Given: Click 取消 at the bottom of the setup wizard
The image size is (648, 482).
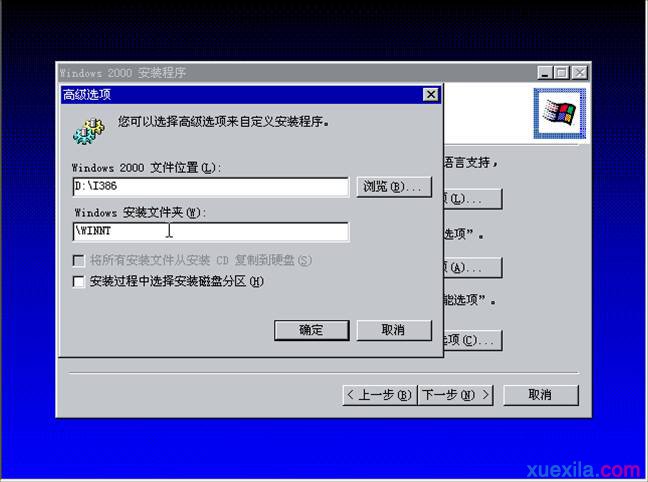Looking at the screenshot, I should [x=540, y=394].
